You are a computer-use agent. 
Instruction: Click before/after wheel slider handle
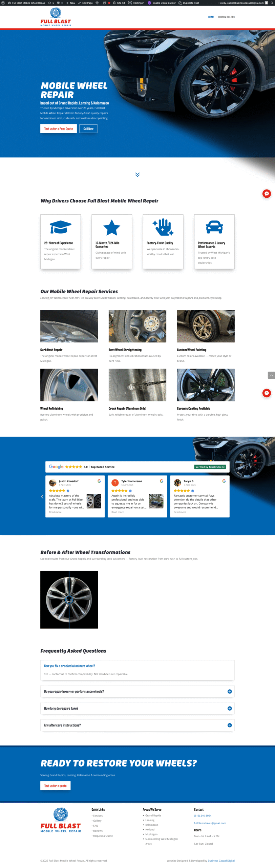pyautogui.click(x=69, y=599)
